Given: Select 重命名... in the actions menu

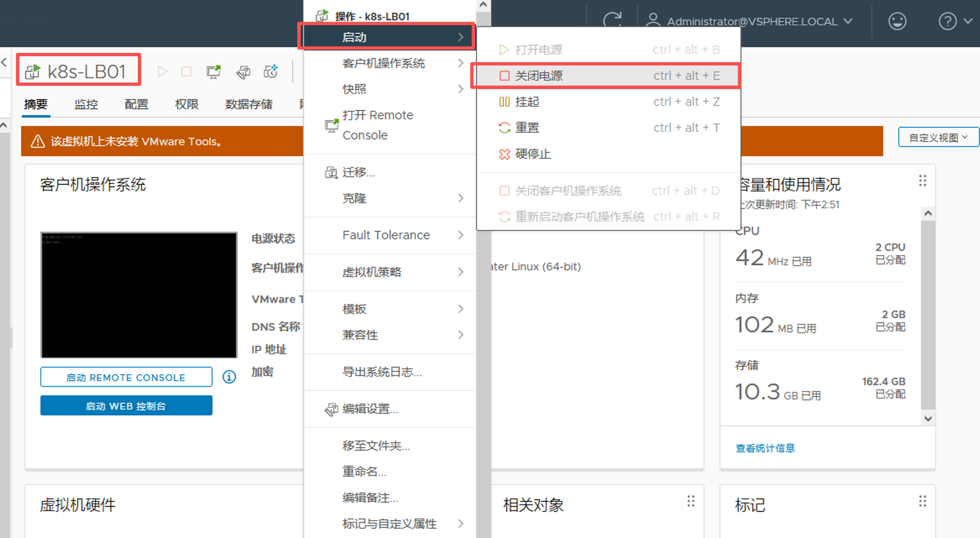Looking at the screenshot, I should point(390,471).
